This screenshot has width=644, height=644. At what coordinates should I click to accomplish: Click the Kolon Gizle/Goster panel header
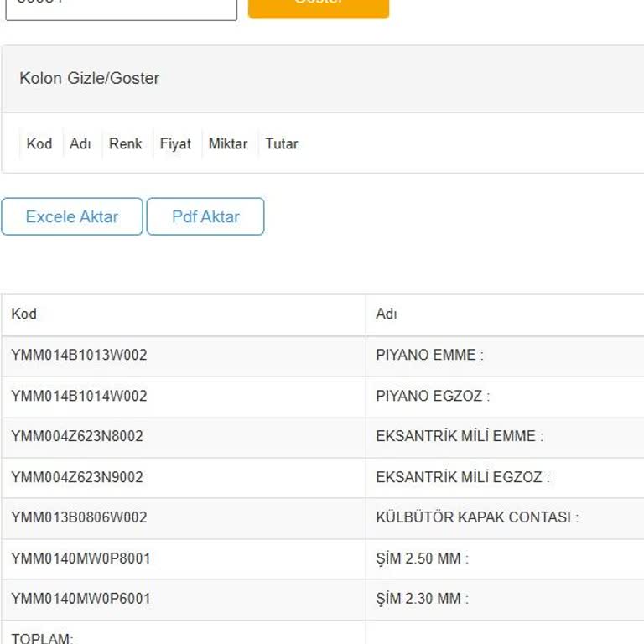click(x=323, y=79)
